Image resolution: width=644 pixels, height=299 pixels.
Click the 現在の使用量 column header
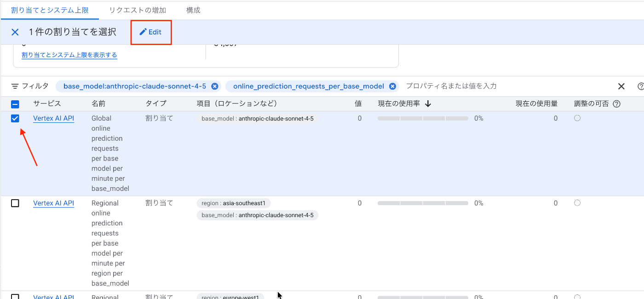click(x=536, y=103)
